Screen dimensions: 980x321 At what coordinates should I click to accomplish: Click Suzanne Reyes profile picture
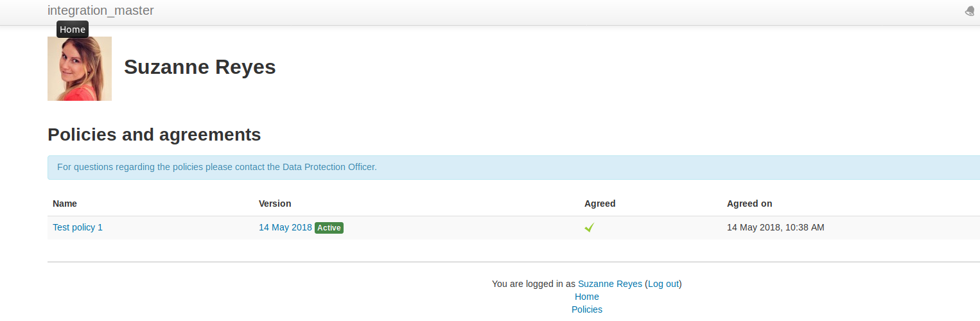click(x=80, y=69)
